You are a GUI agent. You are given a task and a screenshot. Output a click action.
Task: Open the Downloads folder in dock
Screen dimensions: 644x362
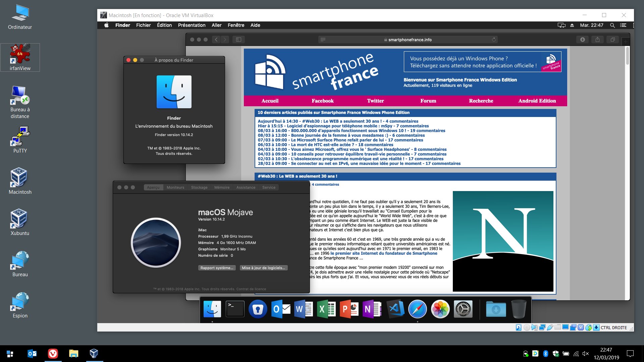tap(496, 309)
